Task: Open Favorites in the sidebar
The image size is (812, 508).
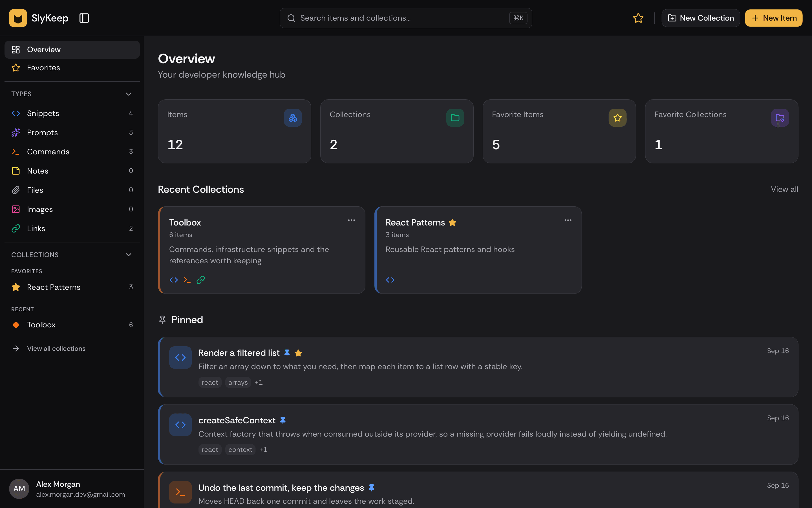Action: click(x=72, y=67)
